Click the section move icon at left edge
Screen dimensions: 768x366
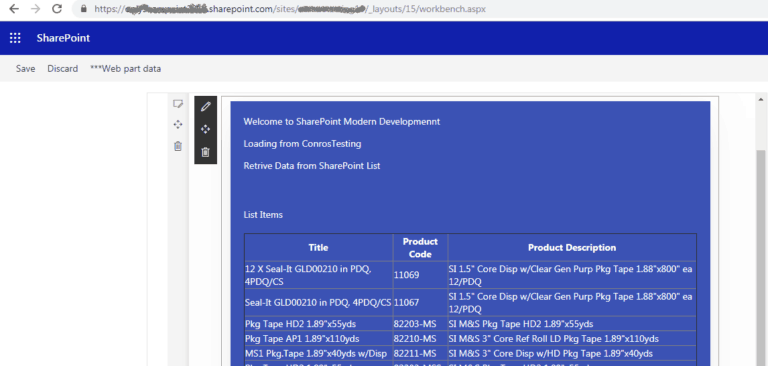[x=178, y=124]
